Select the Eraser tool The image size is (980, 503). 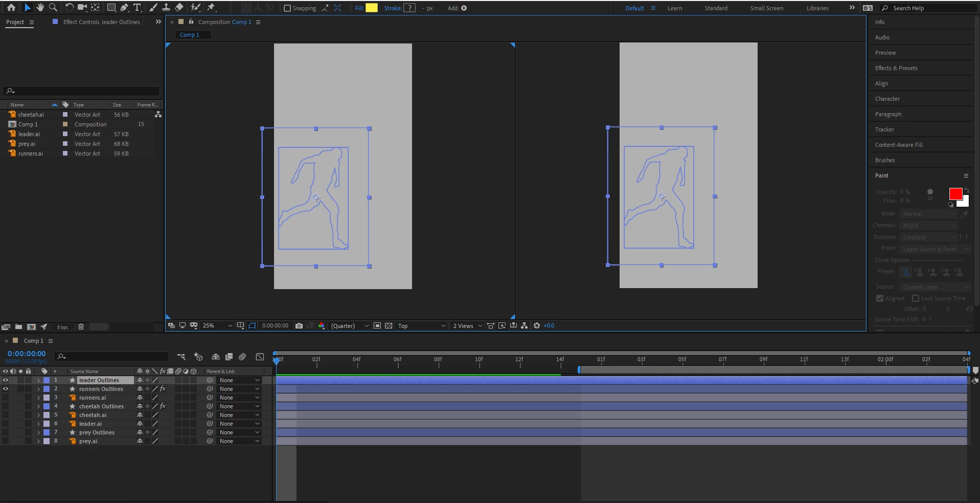[x=179, y=8]
